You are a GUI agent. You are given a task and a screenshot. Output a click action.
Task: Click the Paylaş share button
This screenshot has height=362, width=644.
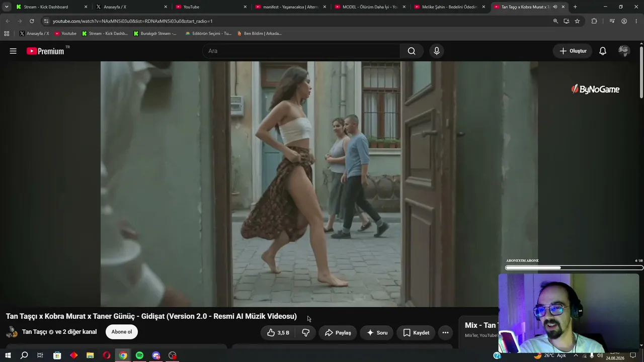click(338, 332)
